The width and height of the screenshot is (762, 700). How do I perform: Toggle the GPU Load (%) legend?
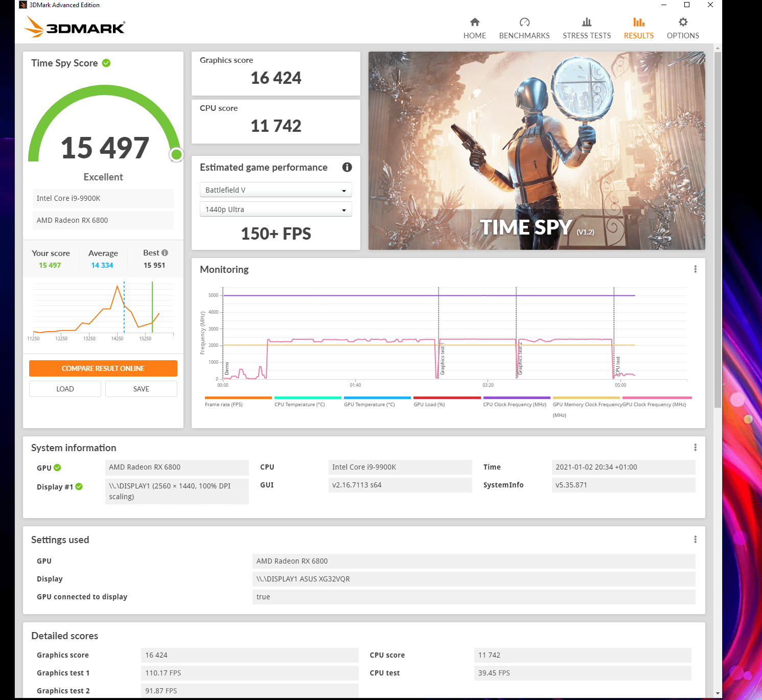pos(447,402)
